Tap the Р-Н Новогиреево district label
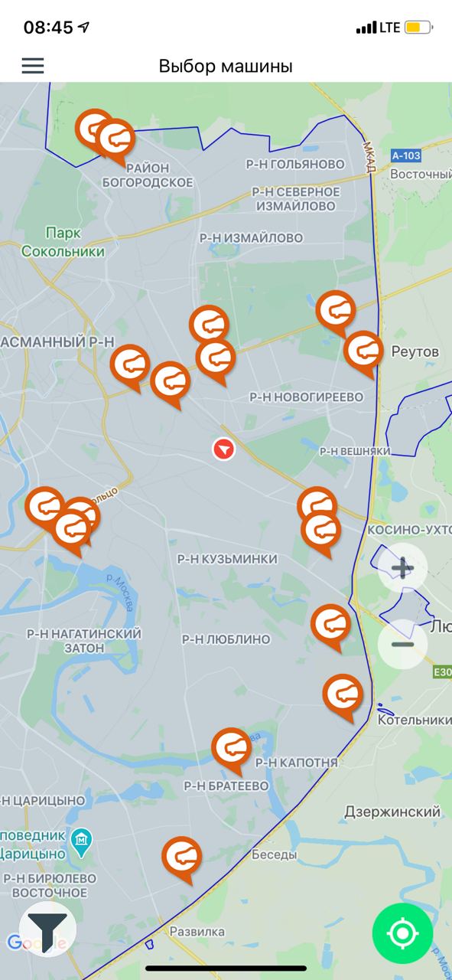 (x=306, y=397)
